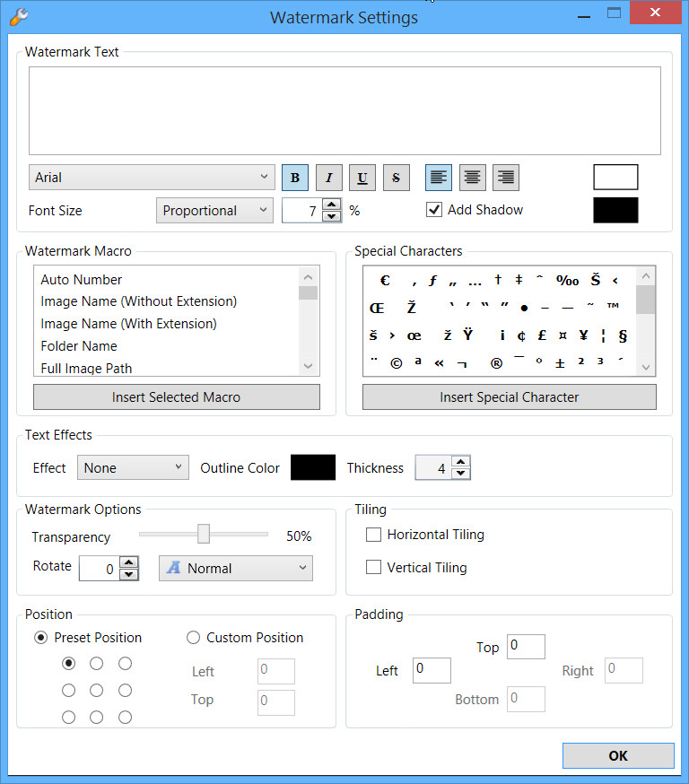Open the Normal text style dropdown

[x=236, y=568]
